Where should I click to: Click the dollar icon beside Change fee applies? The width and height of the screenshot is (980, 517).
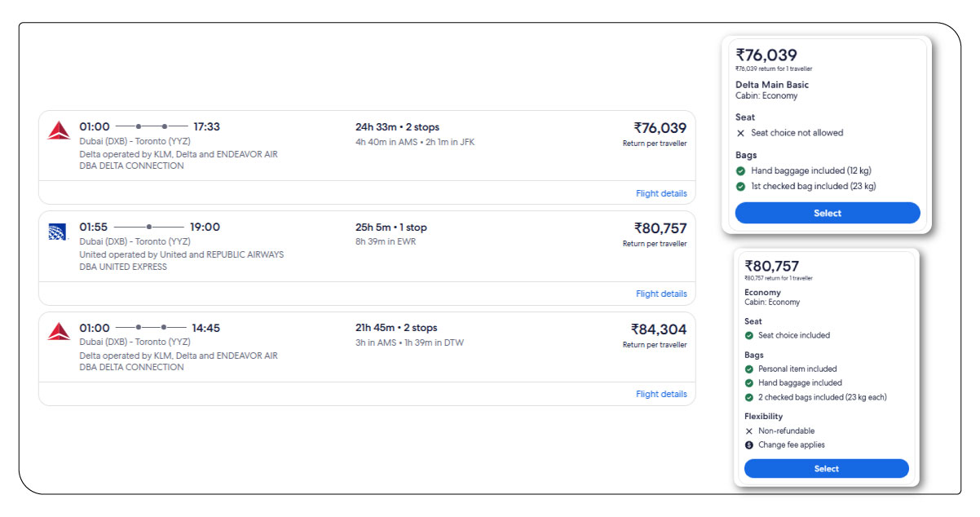point(749,445)
